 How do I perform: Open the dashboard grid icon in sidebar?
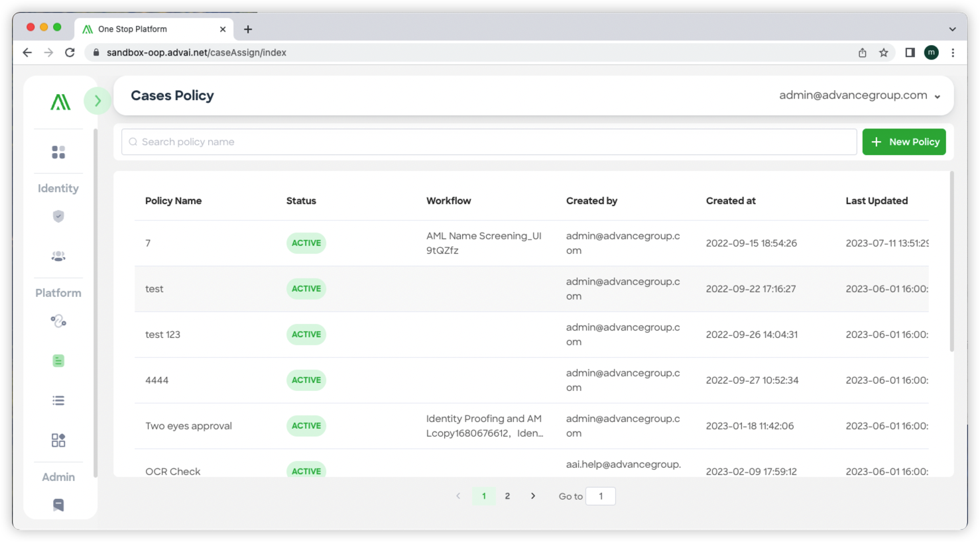[x=58, y=152]
